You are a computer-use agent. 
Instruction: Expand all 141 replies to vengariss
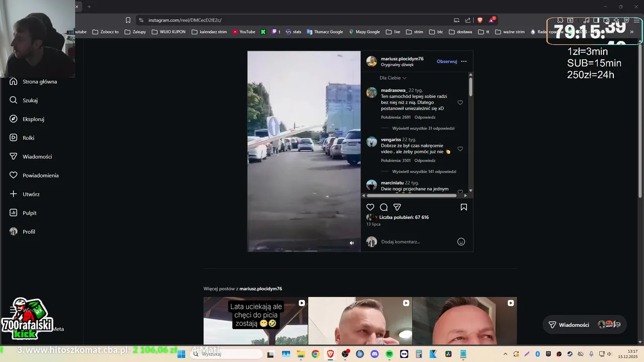[424, 171]
